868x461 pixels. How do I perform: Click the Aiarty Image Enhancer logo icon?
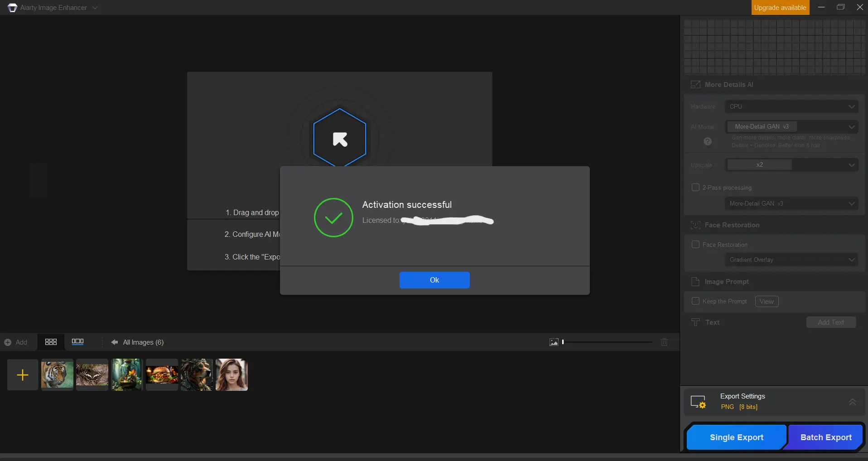pyautogui.click(x=12, y=8)
